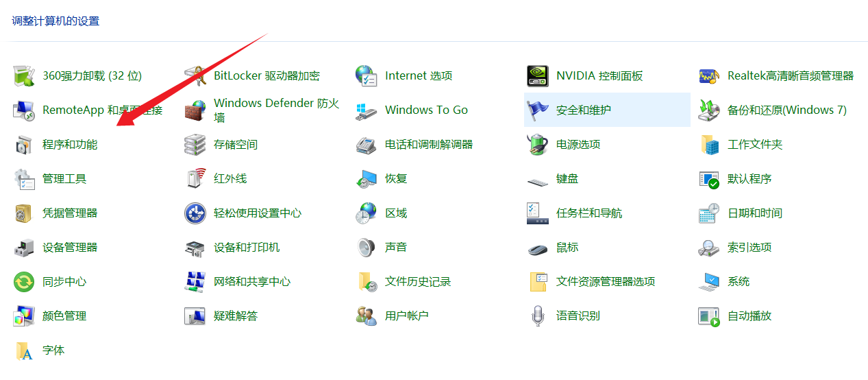Open the Internet 选项 globe icon
868x380 pixels.
367,75
